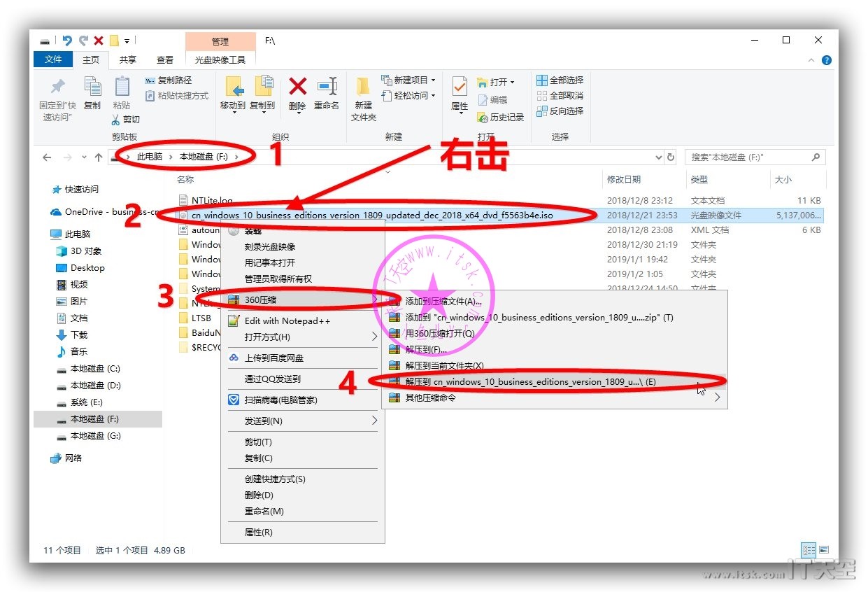The image size is (868, 592).
Task: Click History (历史记录) in the ribbon
Action: 501,117
